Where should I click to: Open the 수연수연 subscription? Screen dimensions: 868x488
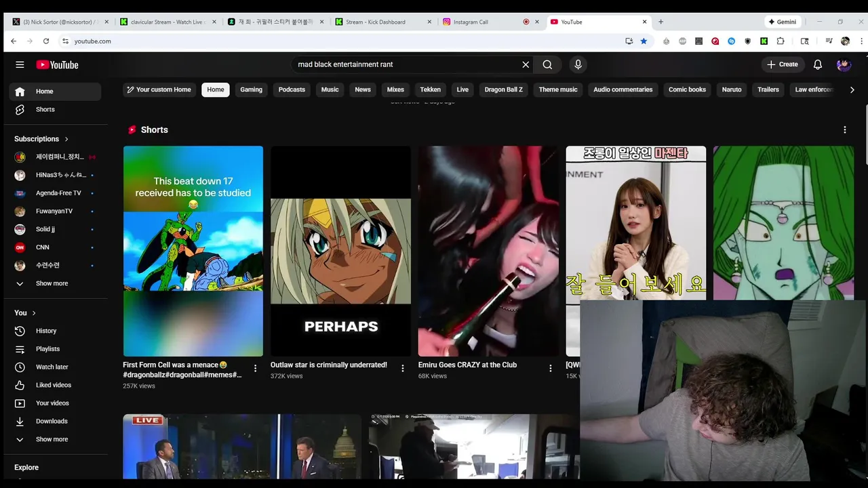click(55, 265)
